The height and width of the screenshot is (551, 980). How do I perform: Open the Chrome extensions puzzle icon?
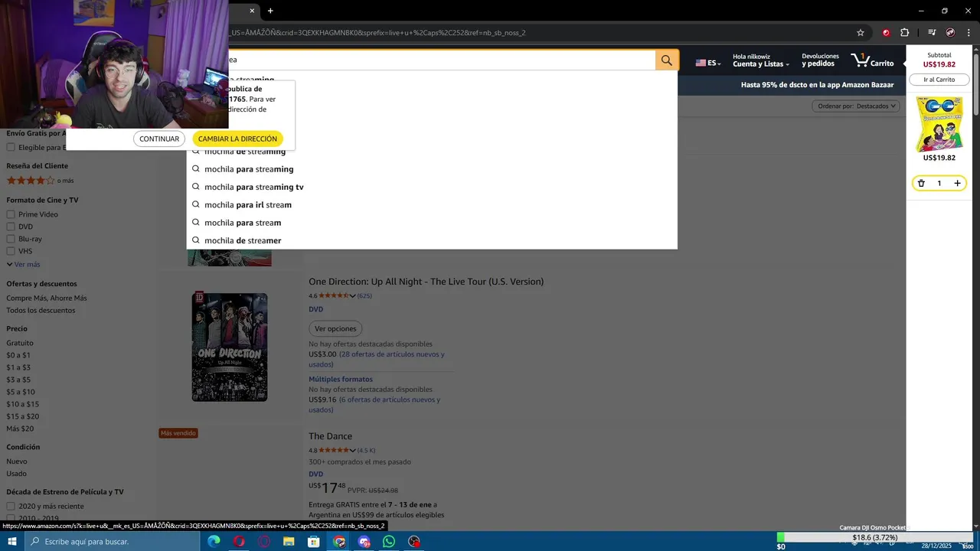click(904, 33)
